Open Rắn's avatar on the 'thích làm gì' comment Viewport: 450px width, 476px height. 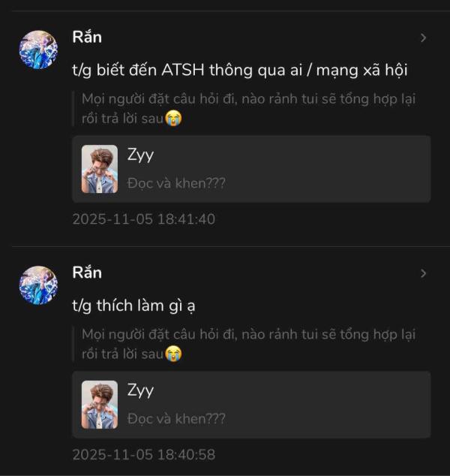(x=38, y=285)
